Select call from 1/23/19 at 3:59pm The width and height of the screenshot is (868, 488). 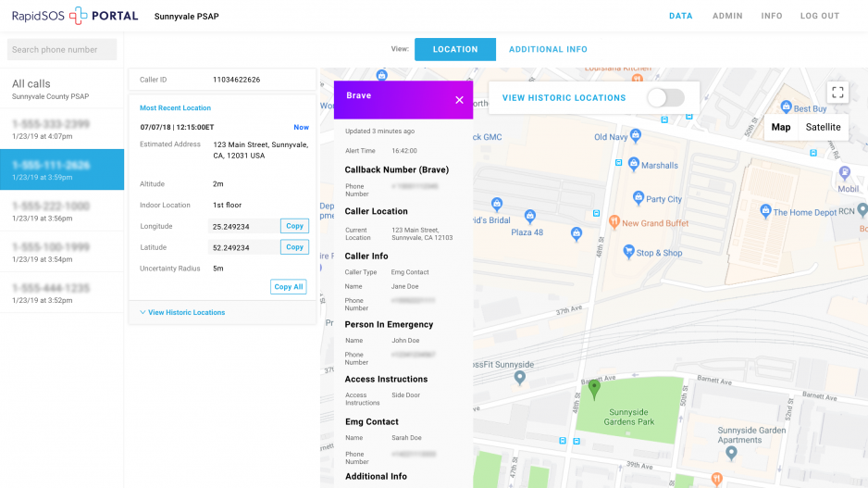coord(62,169)
